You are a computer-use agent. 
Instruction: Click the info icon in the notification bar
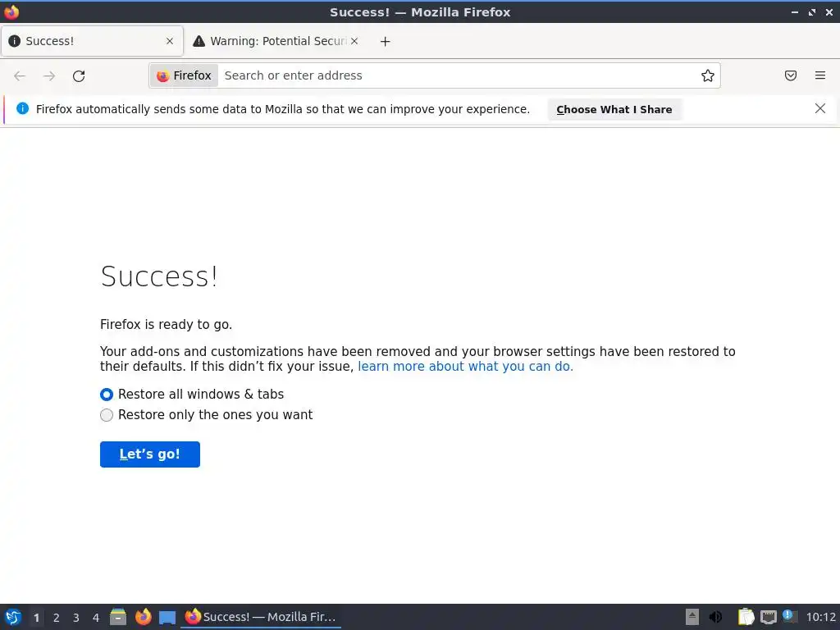click(22, 109)
